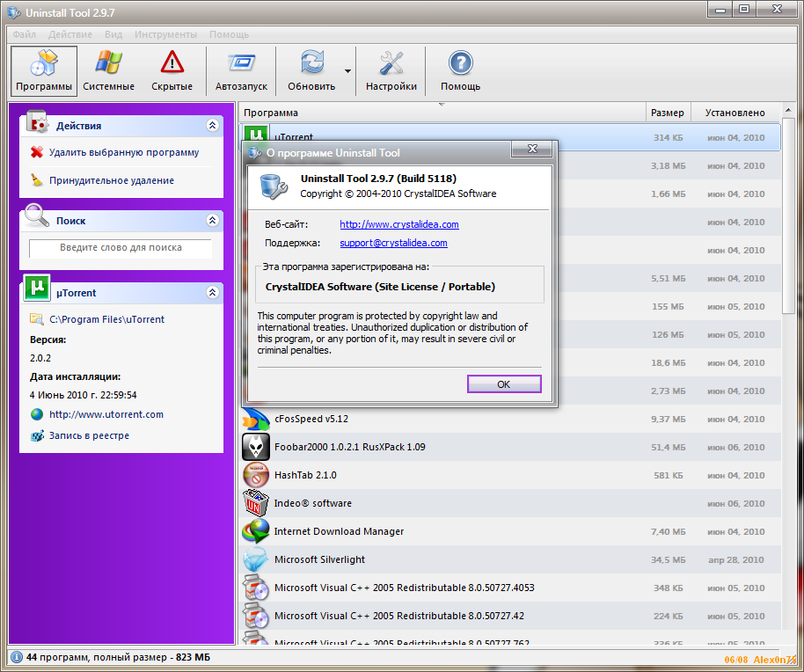804x672 pixels.
Task: Open http://www.utorrent.com link
Action: click(106, 414)
